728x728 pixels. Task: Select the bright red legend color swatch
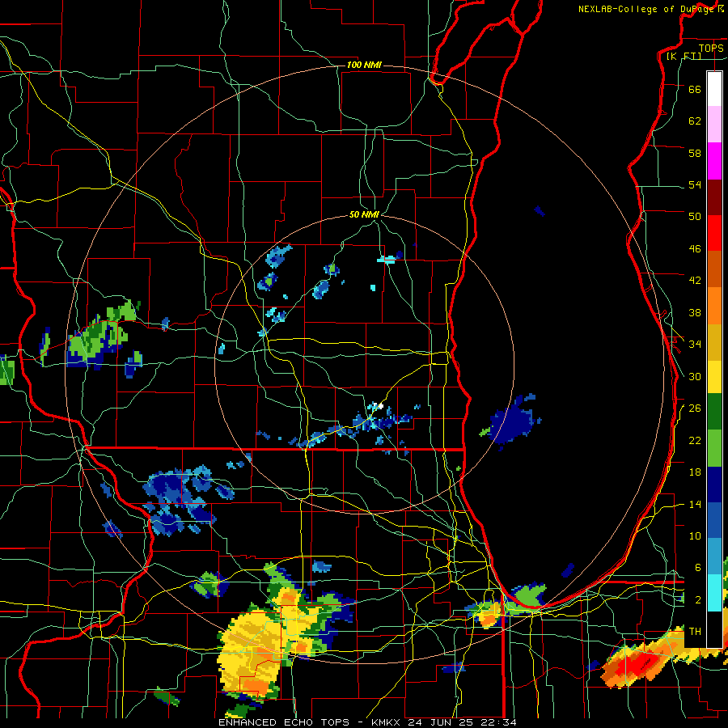click(714, 233)
